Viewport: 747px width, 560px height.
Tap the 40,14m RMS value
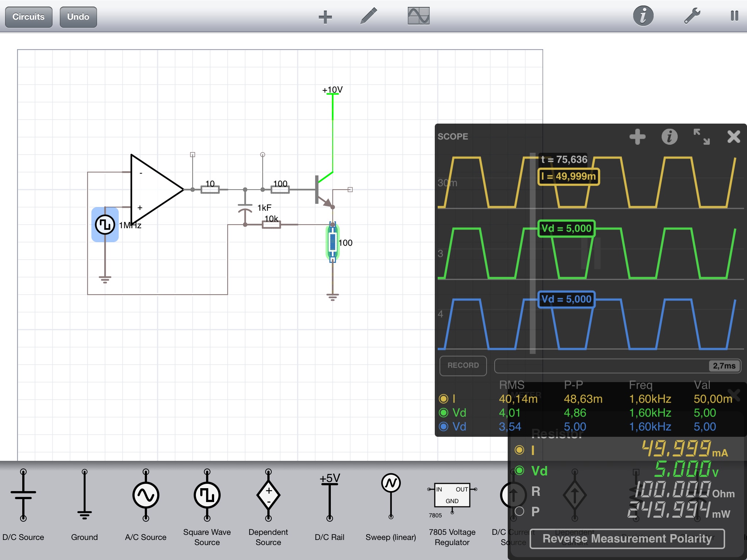pos(518,399)
